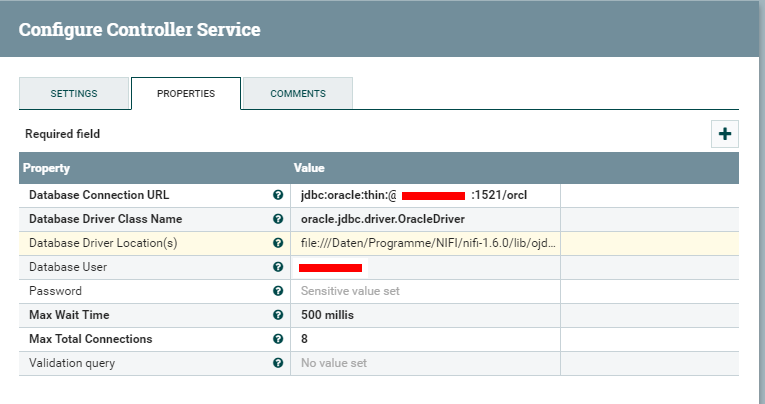
Task: Open the Comments tab
Action: (x=298, y=94)
